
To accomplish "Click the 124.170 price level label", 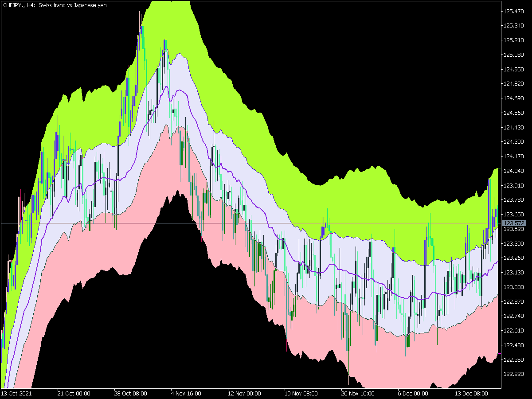I will [x=514, y=156].
